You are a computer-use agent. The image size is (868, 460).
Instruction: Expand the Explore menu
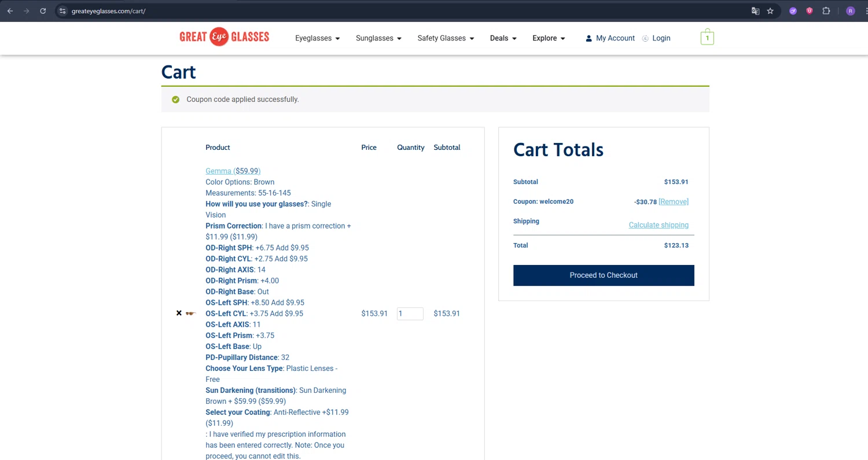549,38
